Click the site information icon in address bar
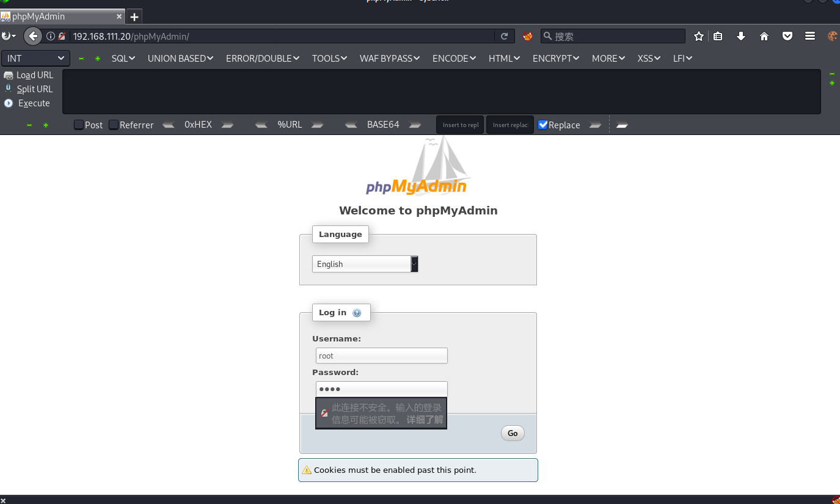The image size is (840, 504). pos(51,36)
